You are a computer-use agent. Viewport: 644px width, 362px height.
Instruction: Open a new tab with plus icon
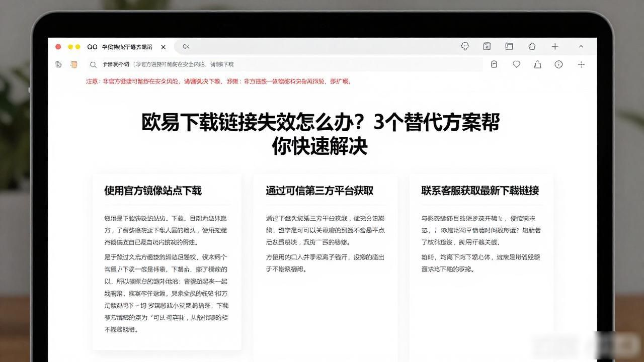(555, 46)
